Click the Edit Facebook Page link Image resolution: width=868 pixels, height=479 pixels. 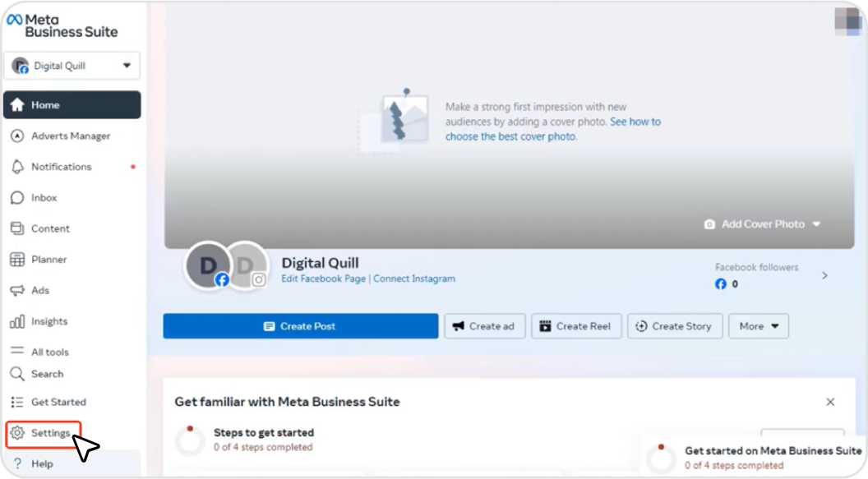324,279
